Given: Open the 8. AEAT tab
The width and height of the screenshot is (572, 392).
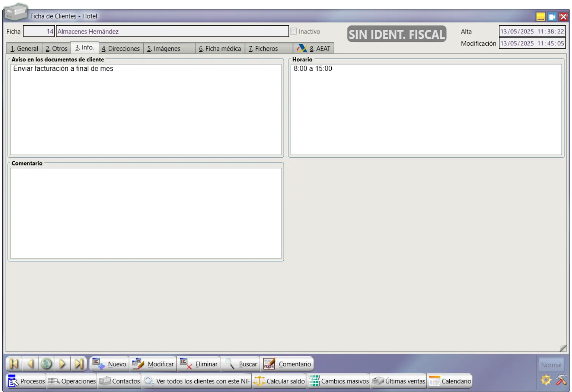Looking at the screenshot, I should click(x=314, y=49).
